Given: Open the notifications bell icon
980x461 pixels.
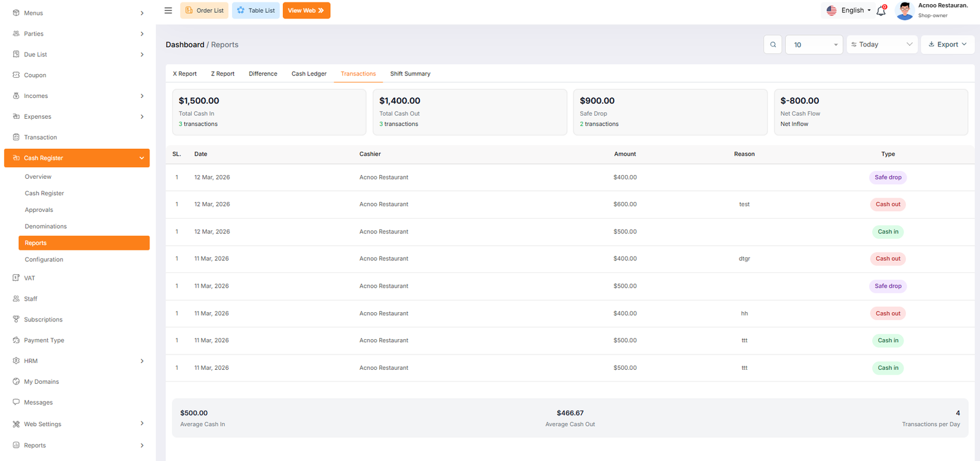Looking at the screenshot, I should (x=881, y=10).
